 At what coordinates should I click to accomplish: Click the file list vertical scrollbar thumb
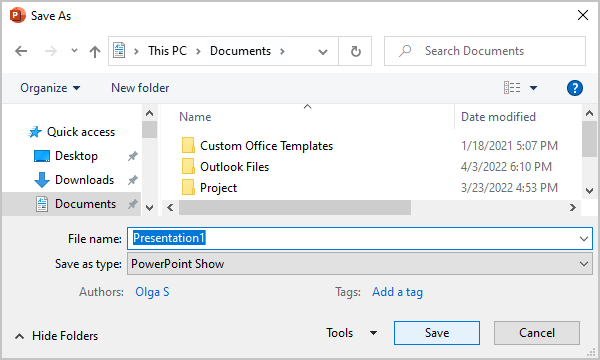[589, 139]
